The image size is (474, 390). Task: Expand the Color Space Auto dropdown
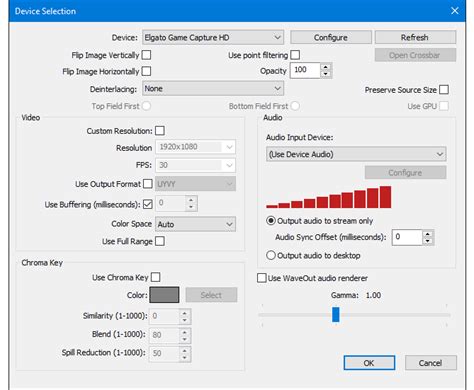click(x=195, y=224)
